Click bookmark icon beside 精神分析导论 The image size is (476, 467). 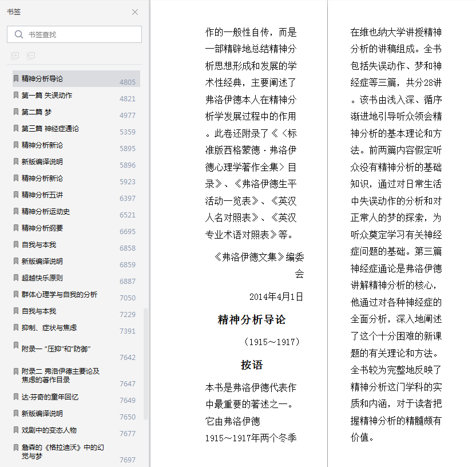tap(16, 78)
